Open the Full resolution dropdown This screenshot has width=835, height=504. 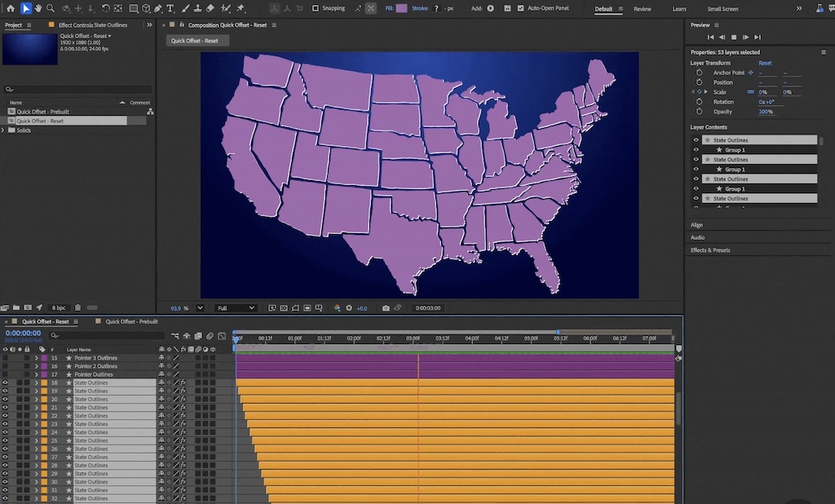point(236,308)
